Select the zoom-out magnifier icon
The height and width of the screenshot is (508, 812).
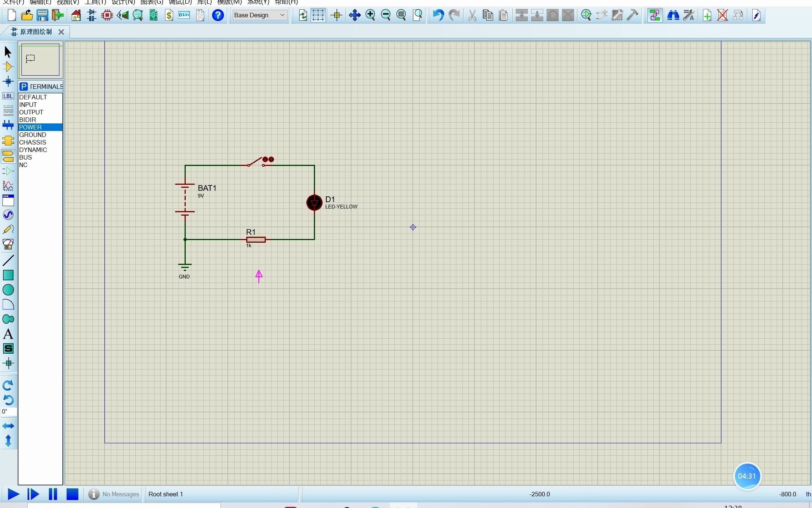[386, 15]
